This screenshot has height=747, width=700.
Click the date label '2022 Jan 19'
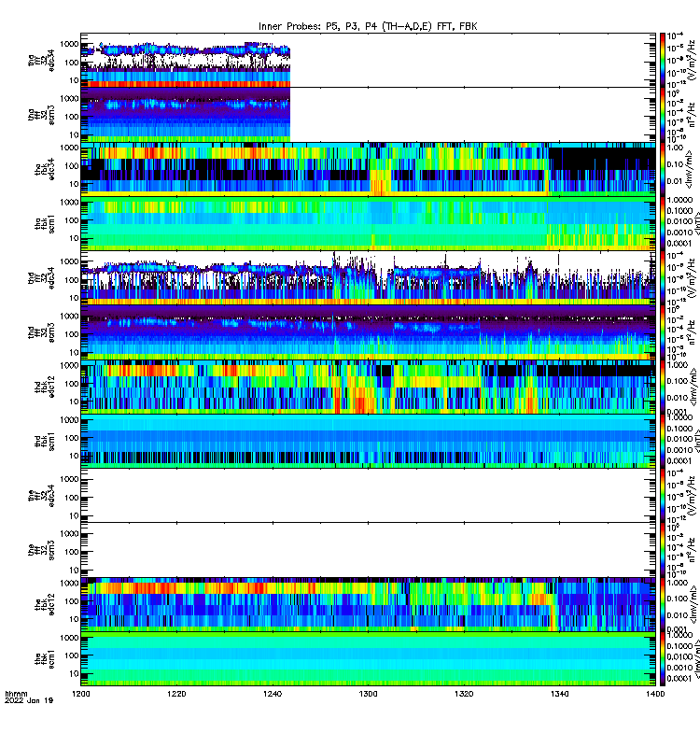[29, 700]
